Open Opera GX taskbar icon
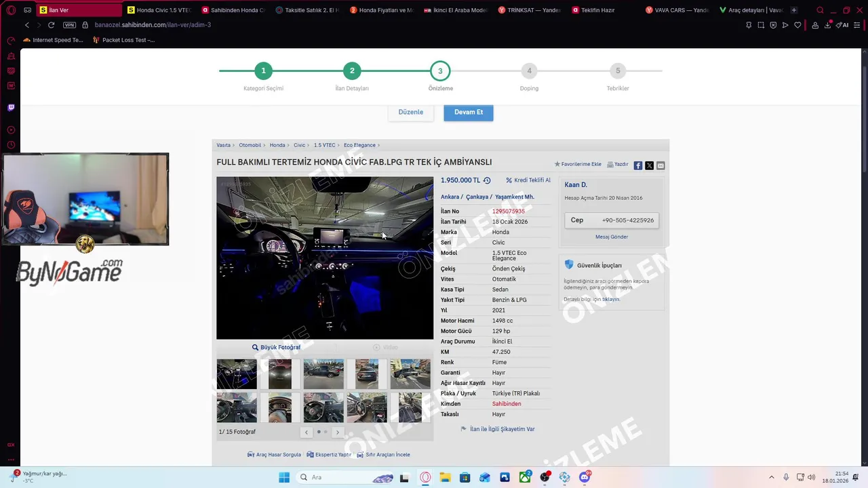 (425, 477)
